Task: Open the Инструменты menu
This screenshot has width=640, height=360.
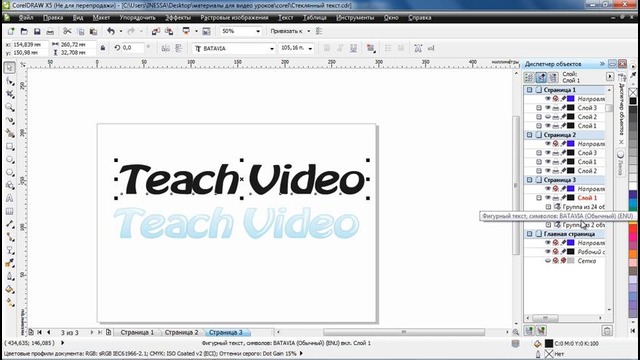Action: point(355,18)
